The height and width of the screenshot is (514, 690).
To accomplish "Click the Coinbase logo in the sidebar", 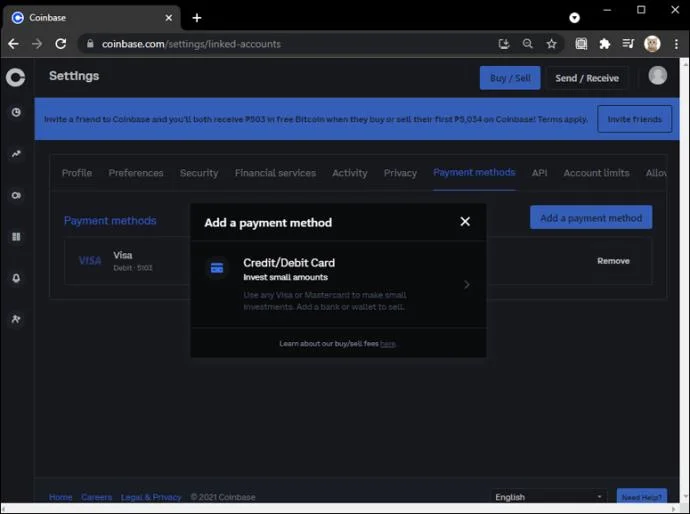I will coord(15,77).
